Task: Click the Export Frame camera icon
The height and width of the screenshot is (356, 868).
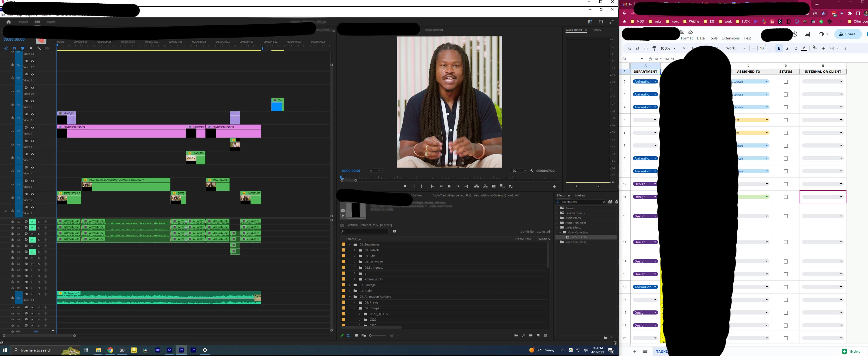Action: 494,186
